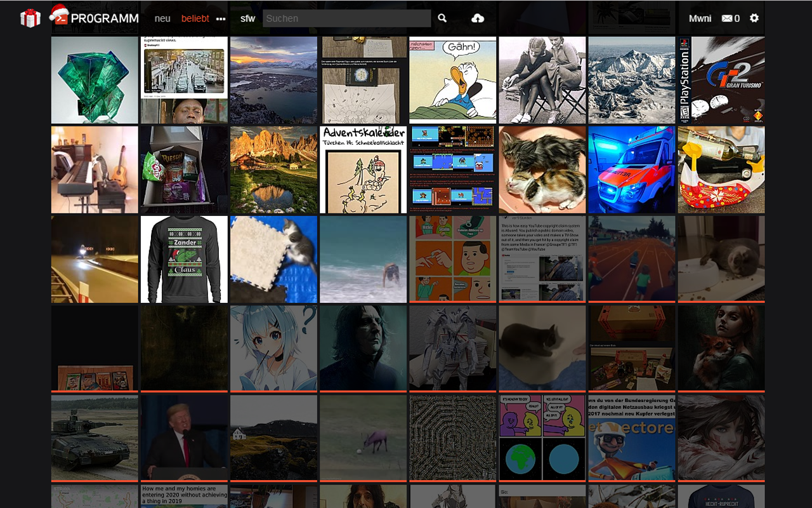Open the running track thumbnail
812x508 pixels.
[632, 259]
